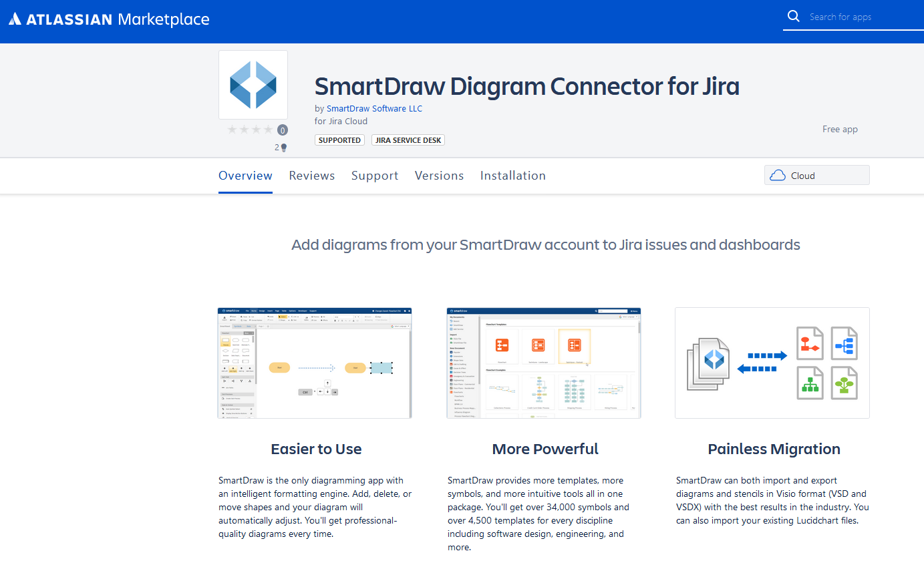The image size is (924, 573).
Task: Open SmartDraw Software LLC vendor link
Action: [x=374, y=108]
